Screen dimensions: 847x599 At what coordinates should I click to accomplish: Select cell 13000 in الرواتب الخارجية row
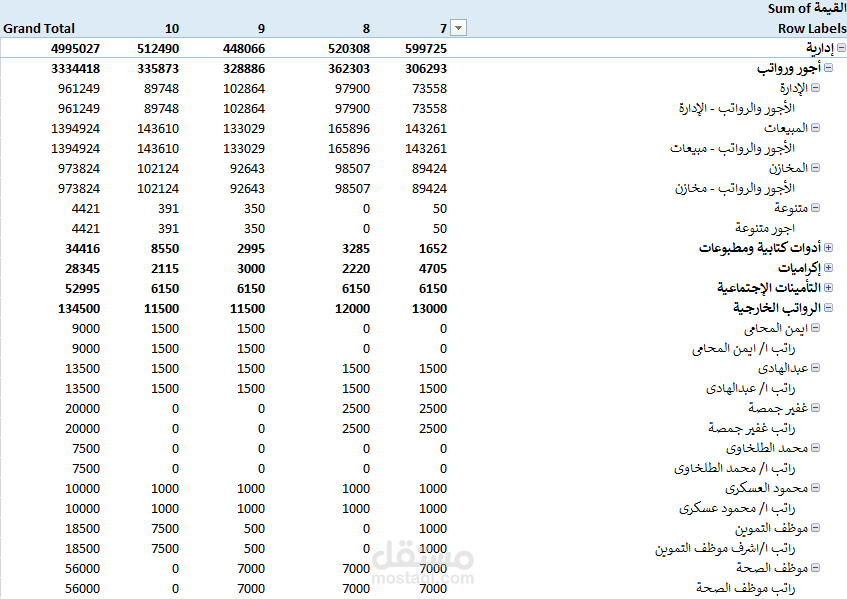click(x=429, y=308)
